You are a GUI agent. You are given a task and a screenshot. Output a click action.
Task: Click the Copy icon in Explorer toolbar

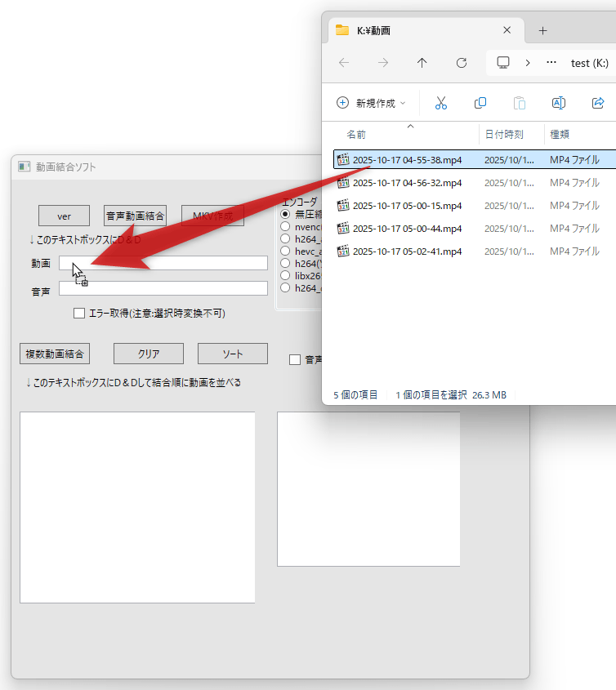[x=480, y=103]
